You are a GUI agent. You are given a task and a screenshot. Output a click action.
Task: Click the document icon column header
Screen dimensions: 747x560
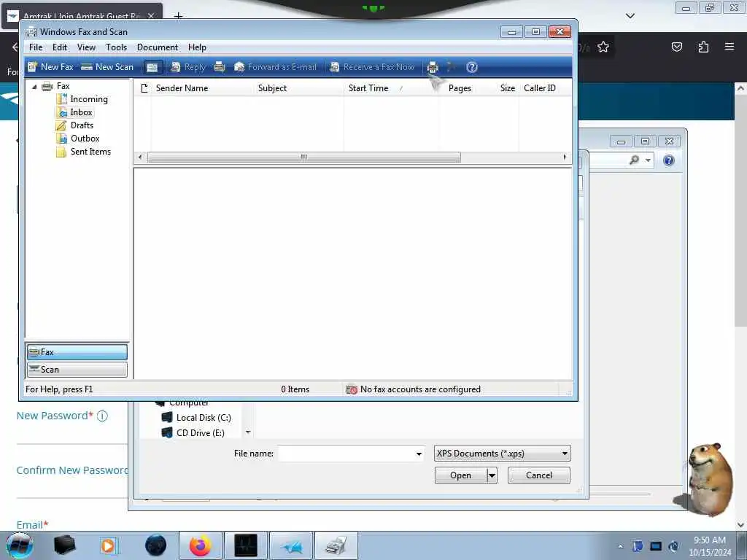click(x=144, y=88)
